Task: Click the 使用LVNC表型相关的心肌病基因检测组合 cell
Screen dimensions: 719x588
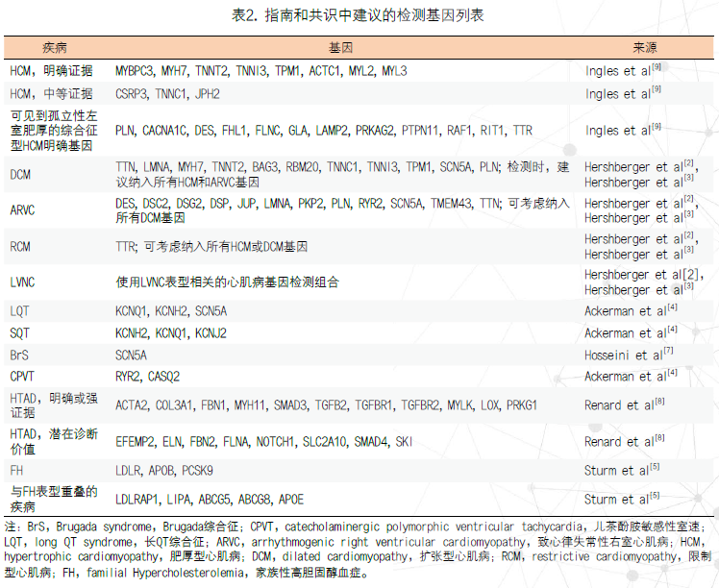Action: [x=227, y=282]
